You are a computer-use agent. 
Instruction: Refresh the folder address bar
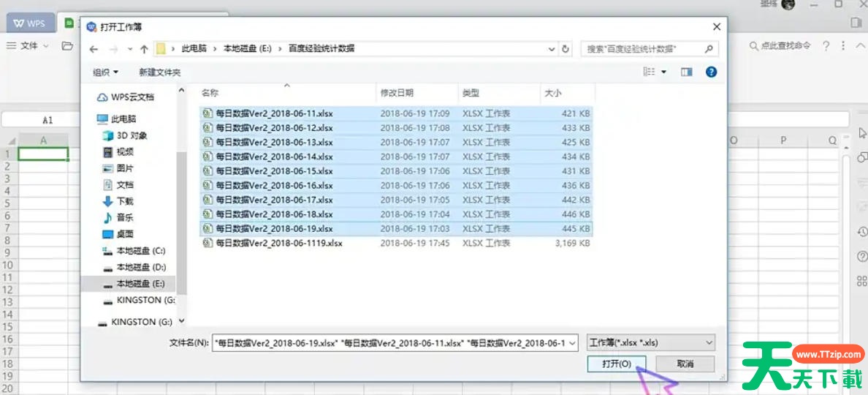point(566,49)
